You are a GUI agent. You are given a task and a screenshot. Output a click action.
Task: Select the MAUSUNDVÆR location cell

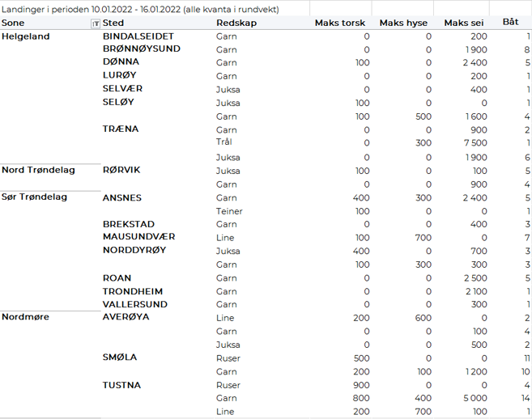tap(139, 237)
